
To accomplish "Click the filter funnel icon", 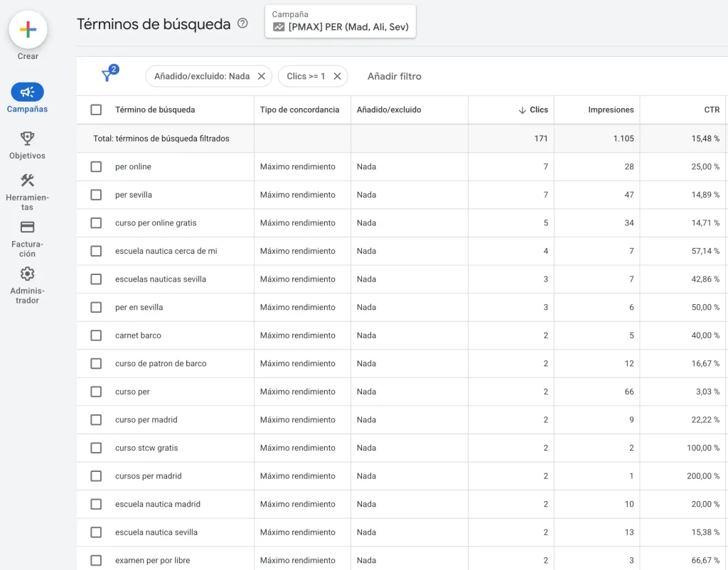I will click(x=107, y=75).
